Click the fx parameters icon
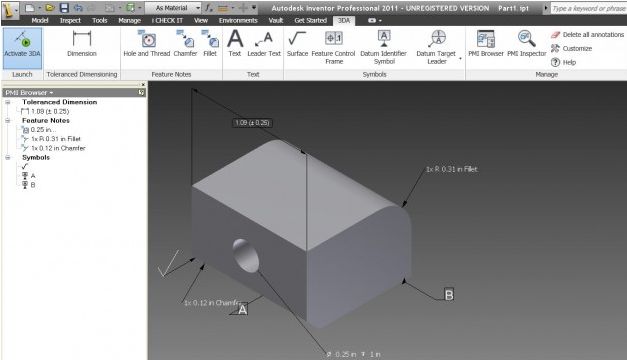 (208, 8)
